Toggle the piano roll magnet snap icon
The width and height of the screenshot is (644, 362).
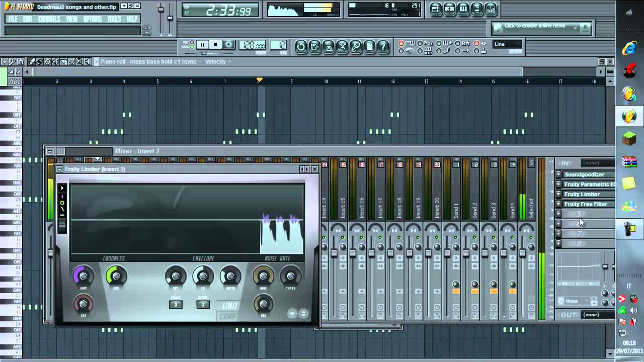pyautogui.click(x=21, y=61)
